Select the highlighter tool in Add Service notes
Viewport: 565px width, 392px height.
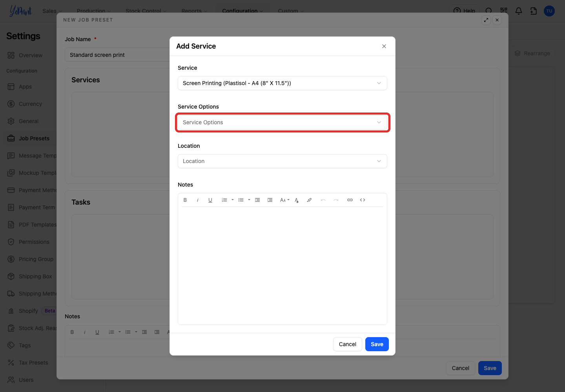(x=309, y=200)
